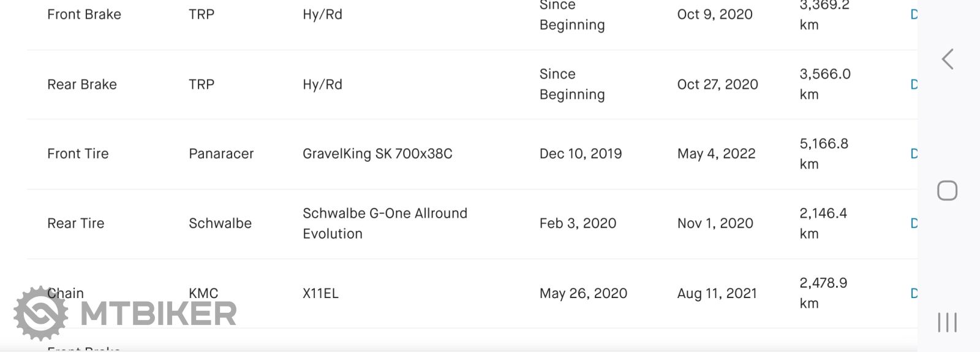This screenshot has height=352, width=980.
Task: Open the blue link in Rear Tire row
Action: tap(914, 223)
